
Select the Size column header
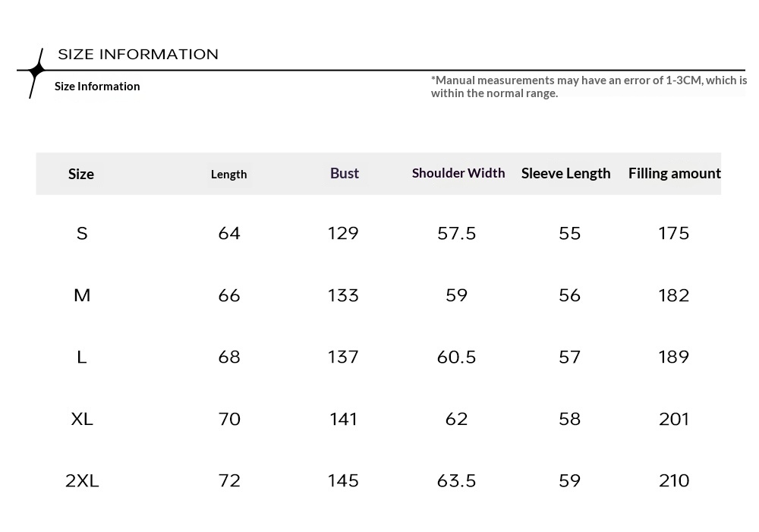click(81, 174)
